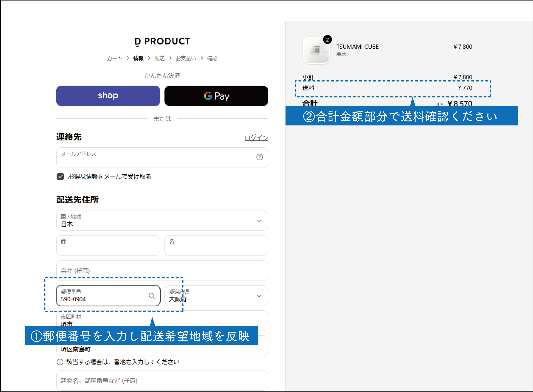Click the 名 first name field
Image resolution: width=533 pixels, height=392 pixels.
(216, 245)
